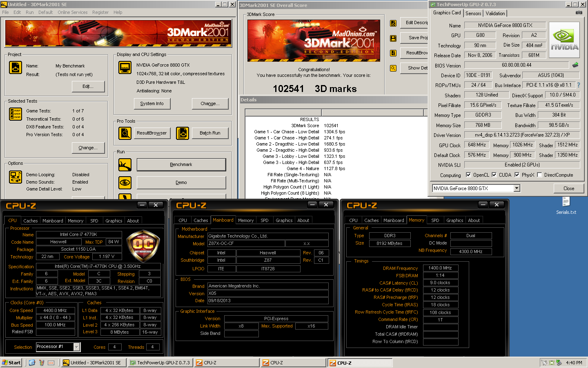Click the Manufacturer field Gigabyte Technology Co., Ltd.
The image size is (588, 368).
(268, 236)
